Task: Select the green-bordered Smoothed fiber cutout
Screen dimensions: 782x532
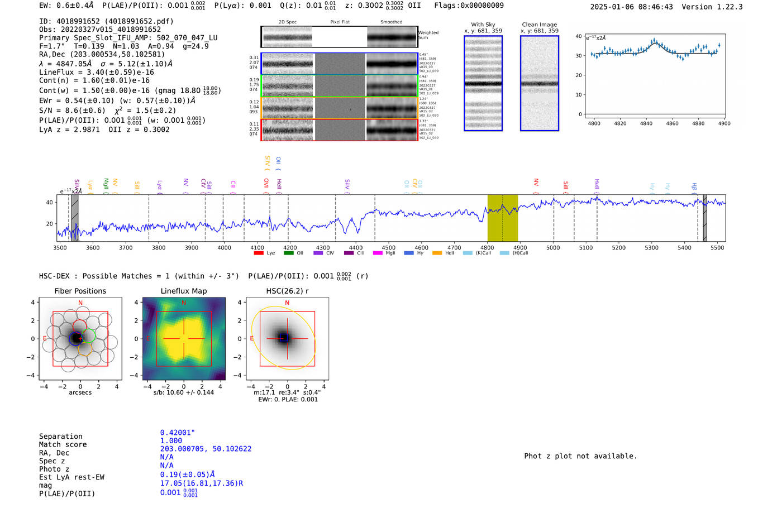Action: pyautogui.click(x=392, y=86)
